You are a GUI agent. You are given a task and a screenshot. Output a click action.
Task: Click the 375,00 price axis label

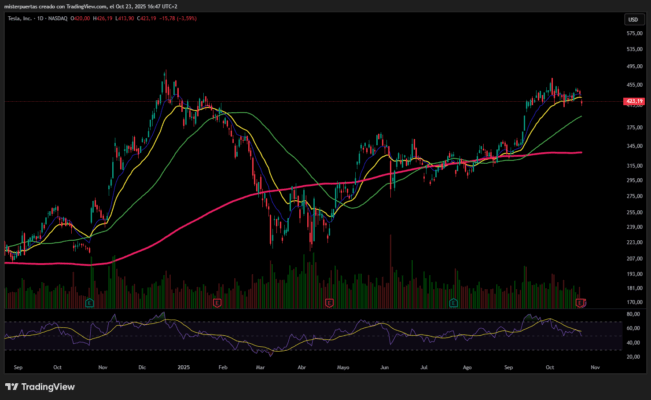click(633, 128)
